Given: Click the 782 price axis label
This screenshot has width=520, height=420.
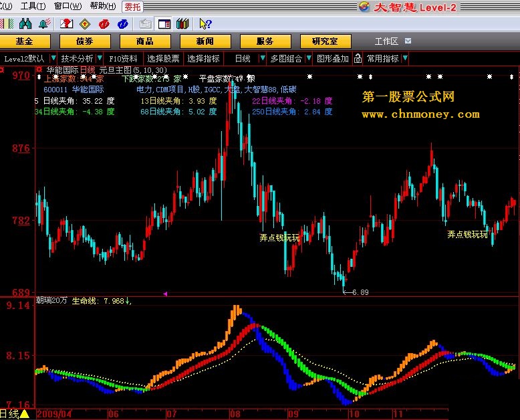Looking at the screenshot, I should click(21, 220).
